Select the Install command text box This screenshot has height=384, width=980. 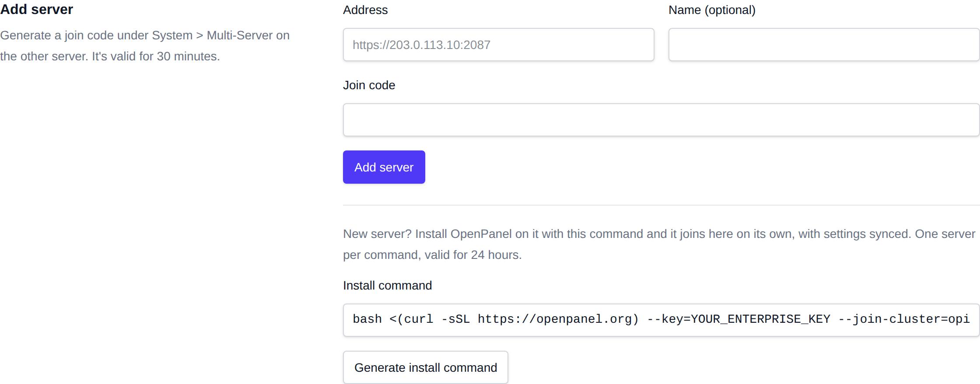click(x=661, y=320)
